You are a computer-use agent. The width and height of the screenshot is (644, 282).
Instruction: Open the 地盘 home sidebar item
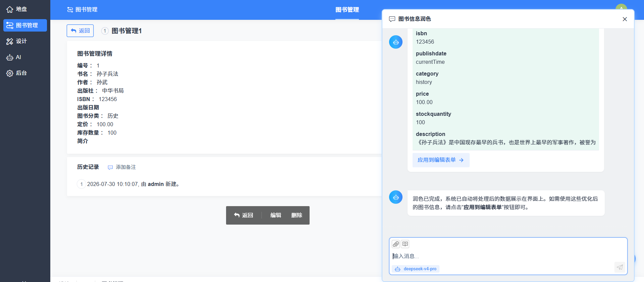25,9
